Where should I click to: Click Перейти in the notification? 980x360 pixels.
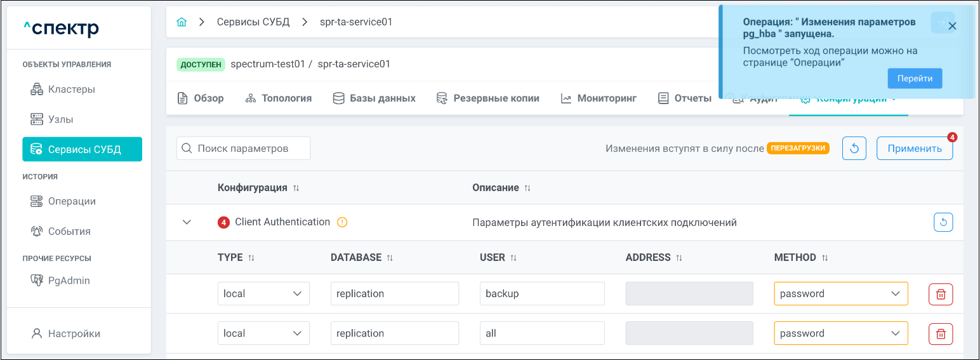(x=915, y=79)
